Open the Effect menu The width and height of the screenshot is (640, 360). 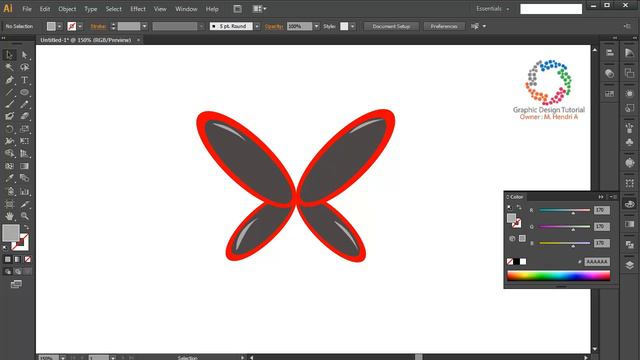tap(138, 9)
